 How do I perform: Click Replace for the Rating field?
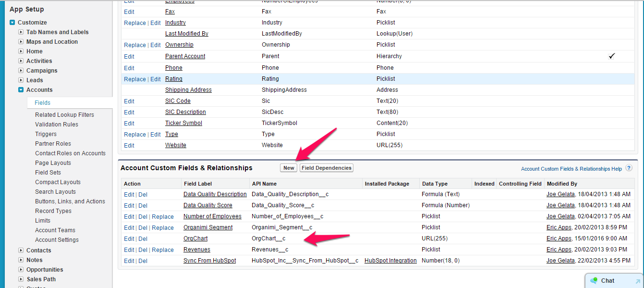coord(135,79)
